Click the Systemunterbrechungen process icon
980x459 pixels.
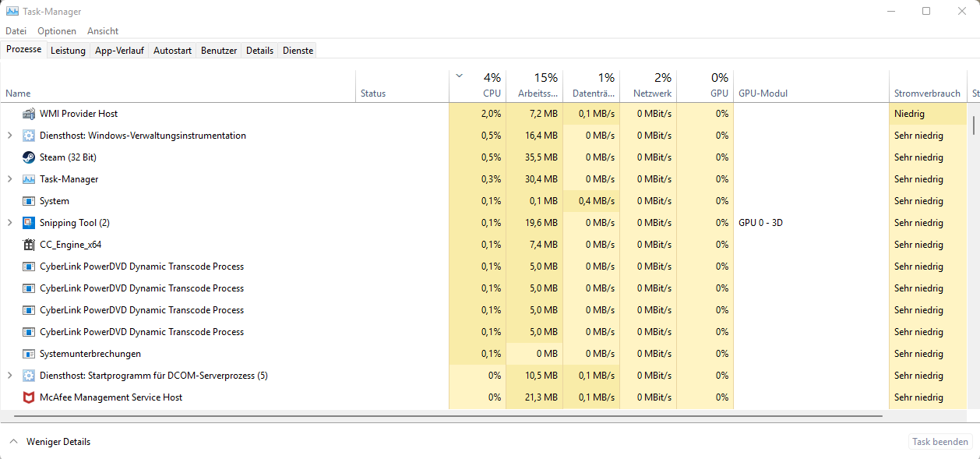point(29,354)
